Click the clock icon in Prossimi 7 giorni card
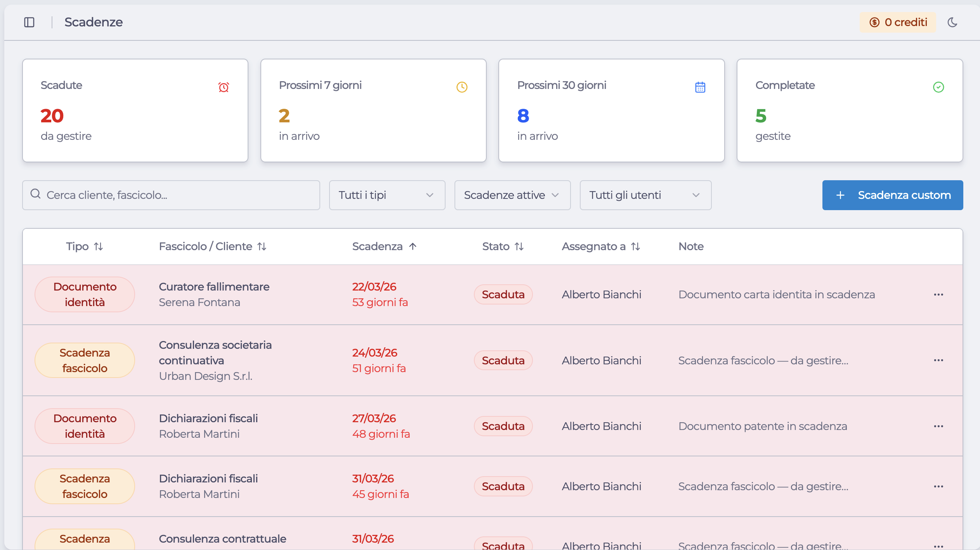The image size is (980, 550). [462, 87]
